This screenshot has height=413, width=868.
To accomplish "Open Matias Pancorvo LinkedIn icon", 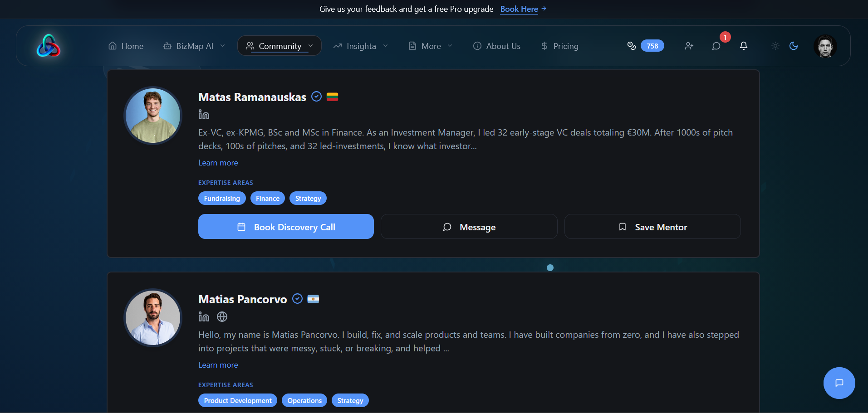I will point(204,317).
